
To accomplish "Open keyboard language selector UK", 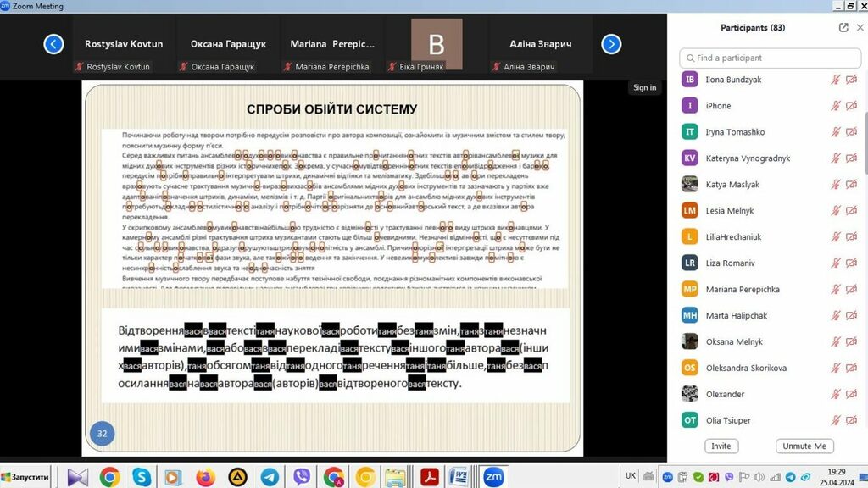I will tap(631, 476).
